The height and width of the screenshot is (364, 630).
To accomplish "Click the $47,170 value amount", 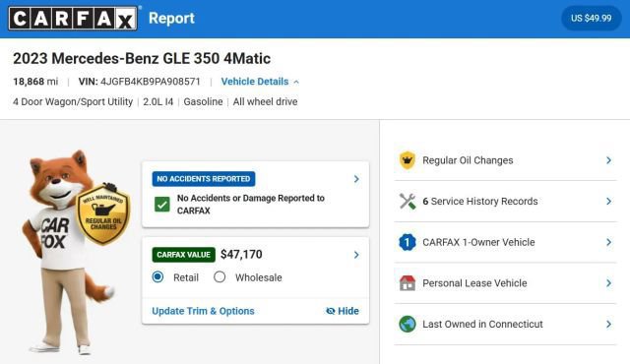I will (x=241, y=255).
